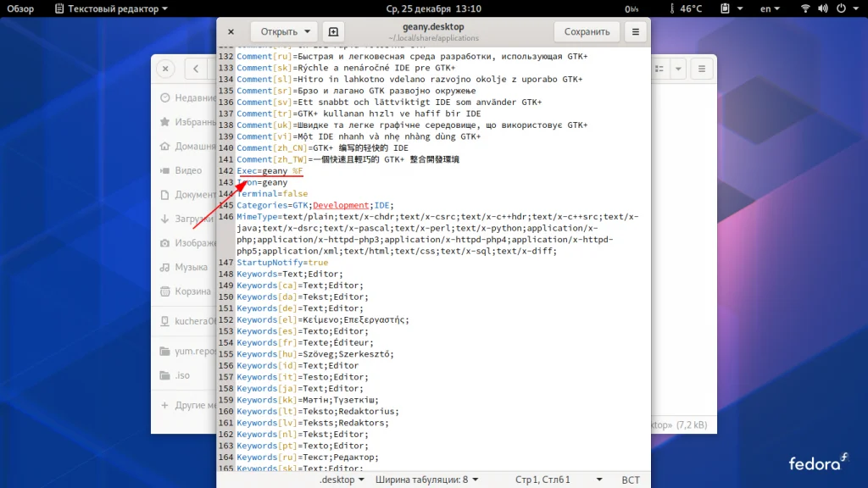Open Загрузки in the Files sidebar
The image size is (868, 488).
(x=187, y=219)
